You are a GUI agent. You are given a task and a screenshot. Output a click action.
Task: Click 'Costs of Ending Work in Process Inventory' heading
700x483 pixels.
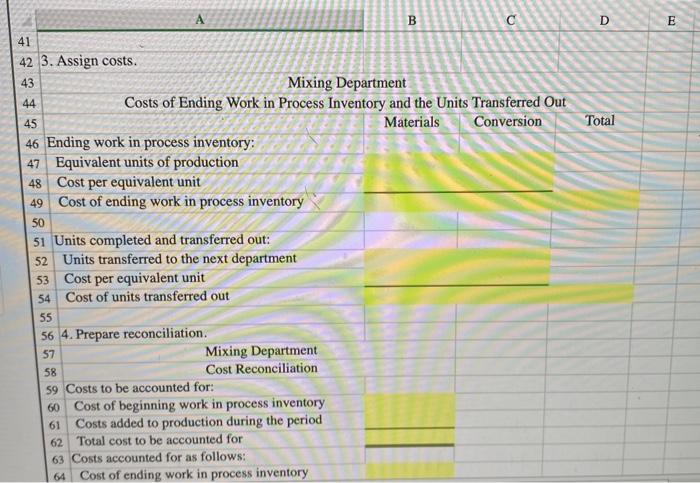point(345,102)
